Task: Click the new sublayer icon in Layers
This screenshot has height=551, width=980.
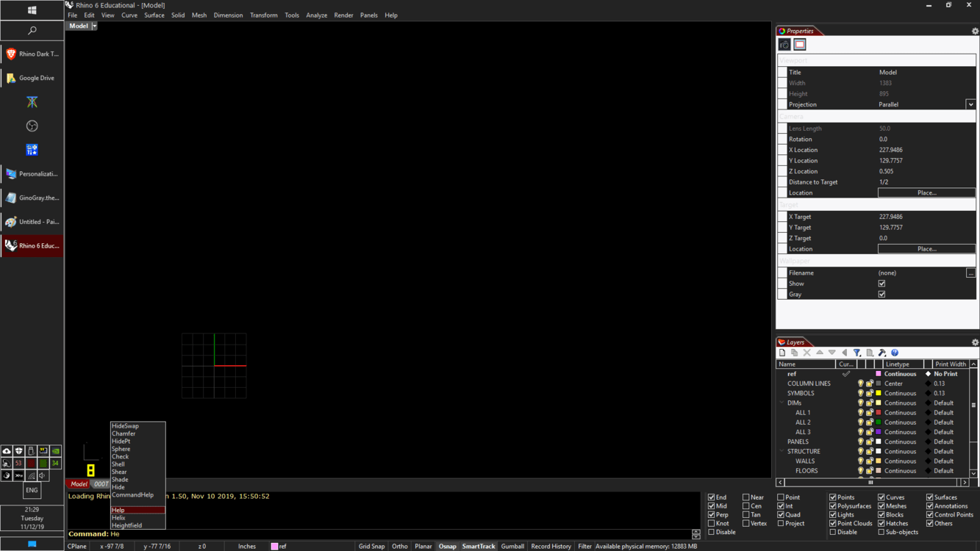Action: 795,353
